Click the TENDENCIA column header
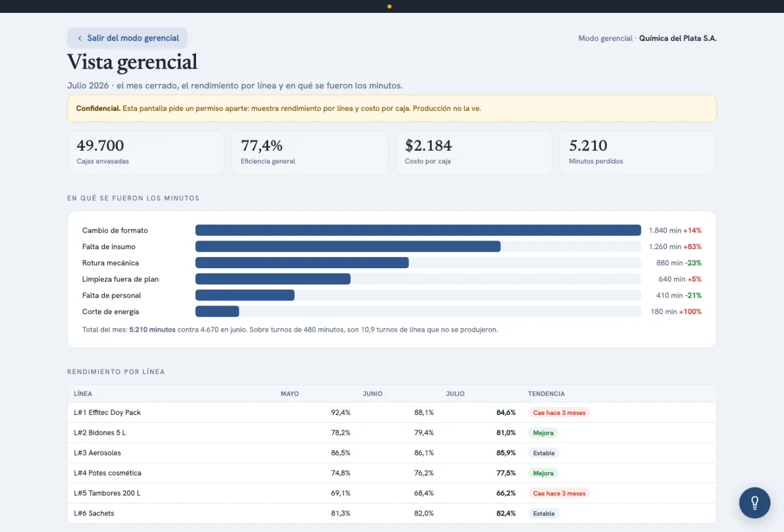Screen dimensions: 784x532 click(546, 394)
